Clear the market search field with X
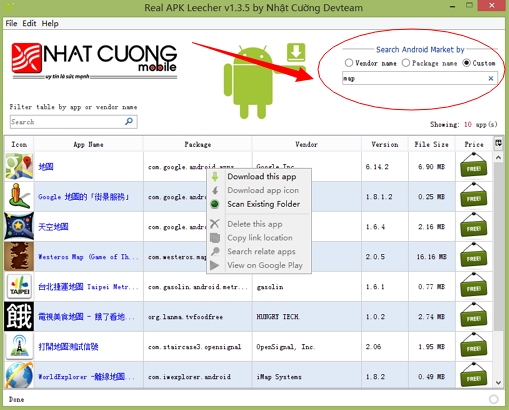This screenshot has height=410, width=509. pos(491,78)
